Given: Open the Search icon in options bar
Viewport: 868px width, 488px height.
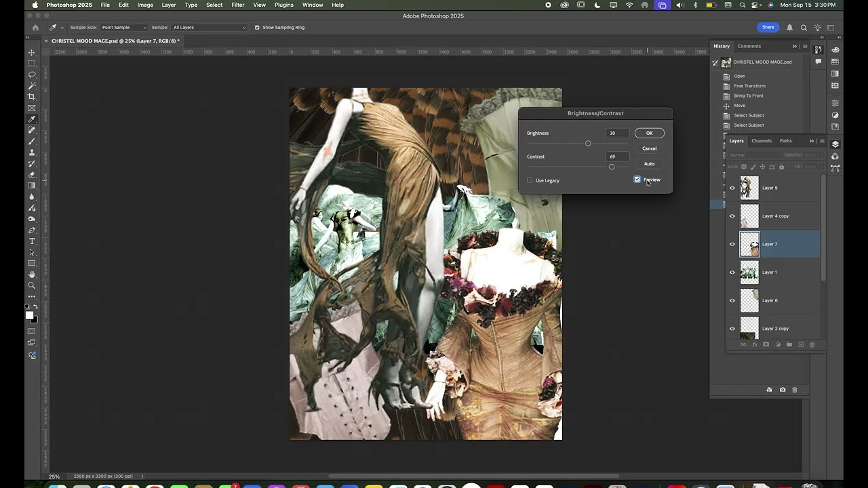Looking at the screenshot, I should click(x=804, y=28).
